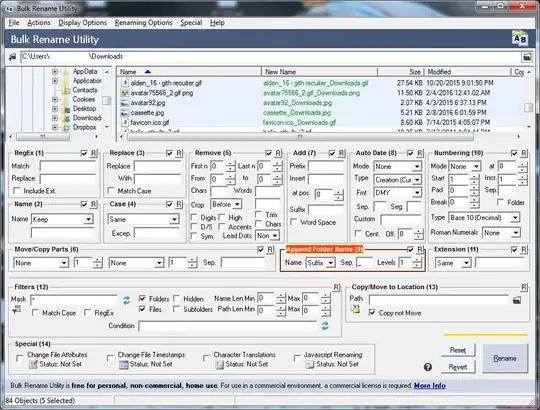Click the R reset icon for Replace (3)
Viewport: 540px width, 410px height.
pos(179,153)
